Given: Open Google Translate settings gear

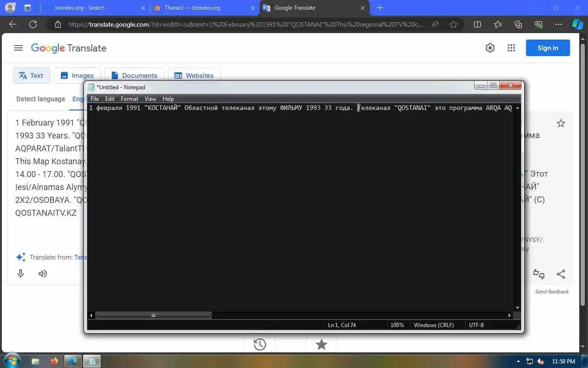Looking at the screenshot, I should [x=490, y=48].
